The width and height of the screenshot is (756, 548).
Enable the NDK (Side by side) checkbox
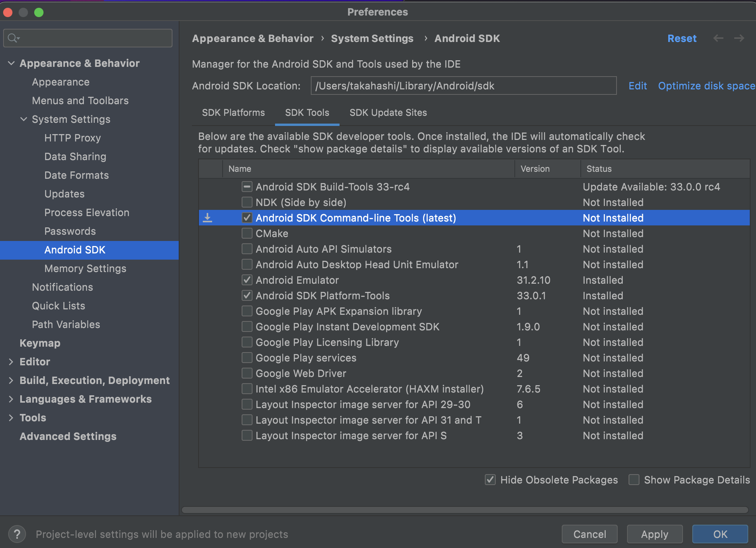pyautogui.click(x=247, y=202)
